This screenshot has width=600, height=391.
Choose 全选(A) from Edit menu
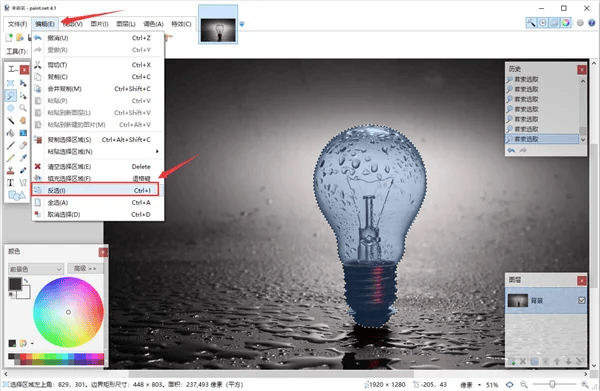tap(98, 202)
